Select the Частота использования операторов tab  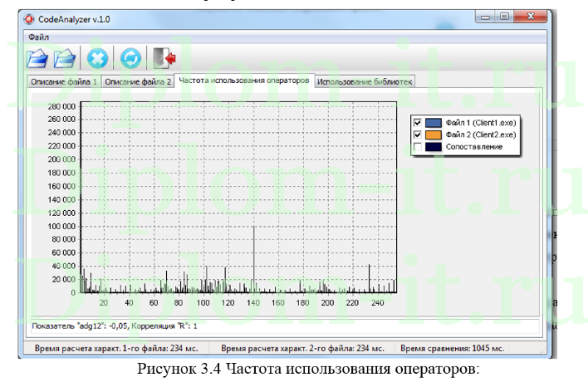click(245, 81)
